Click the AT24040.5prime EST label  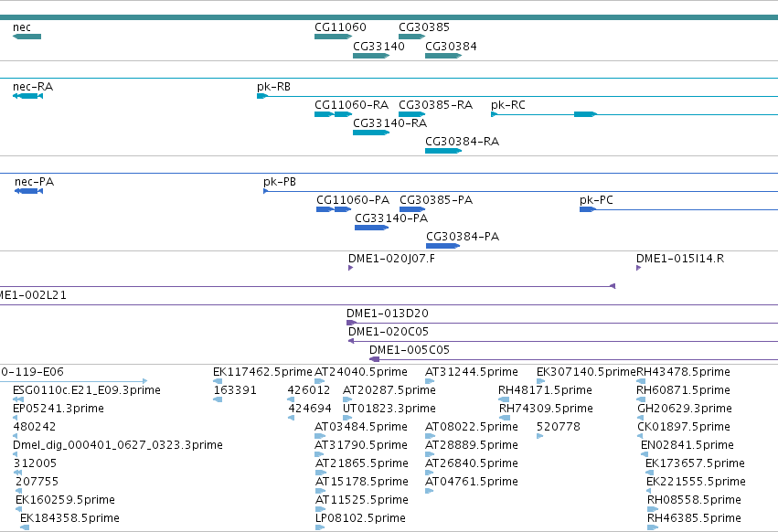point(361,372)
